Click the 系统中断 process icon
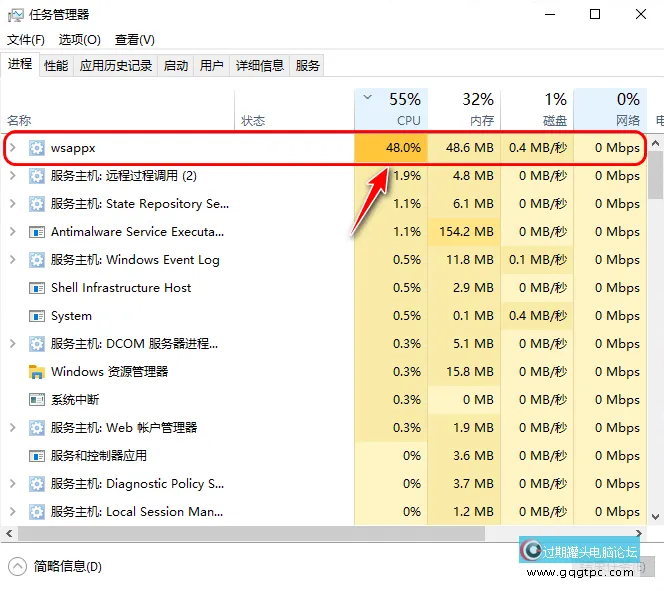 point(36,400)
